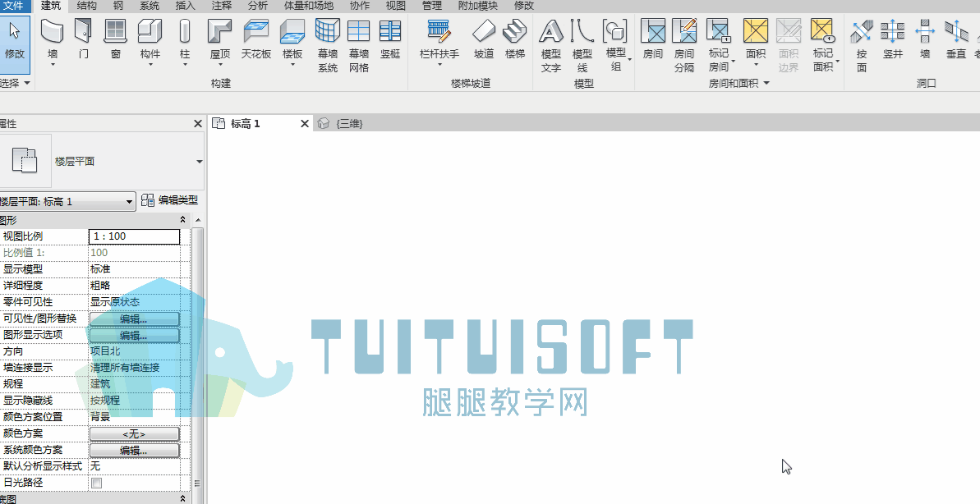Select the 模型线 model line tool
This screenshot has height=504, width=980.
pos(582,45)
